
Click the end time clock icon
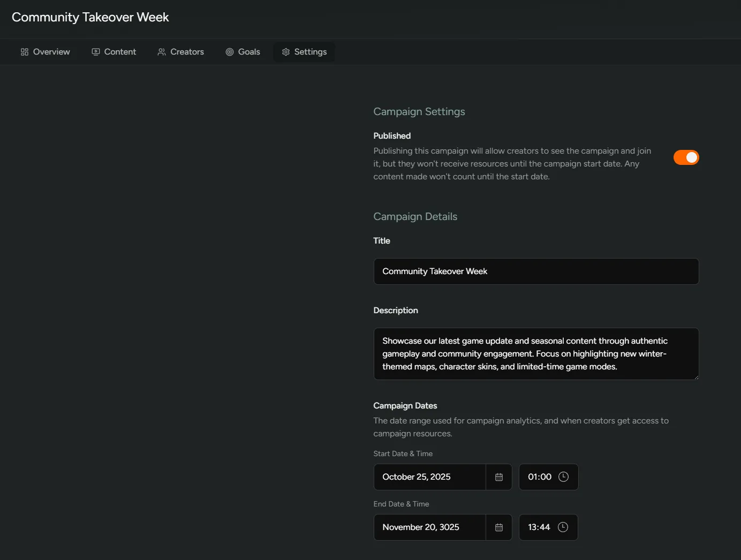[x=563, y=527]
